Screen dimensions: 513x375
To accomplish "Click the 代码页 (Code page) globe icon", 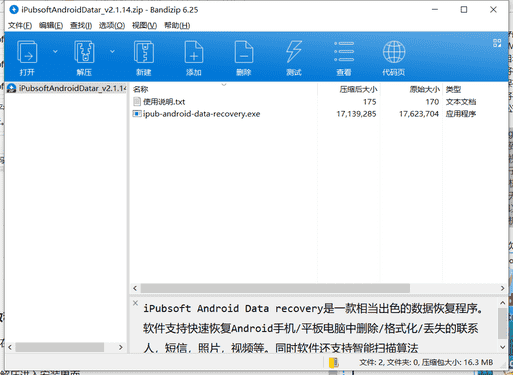I will click(x=394, y=52).
